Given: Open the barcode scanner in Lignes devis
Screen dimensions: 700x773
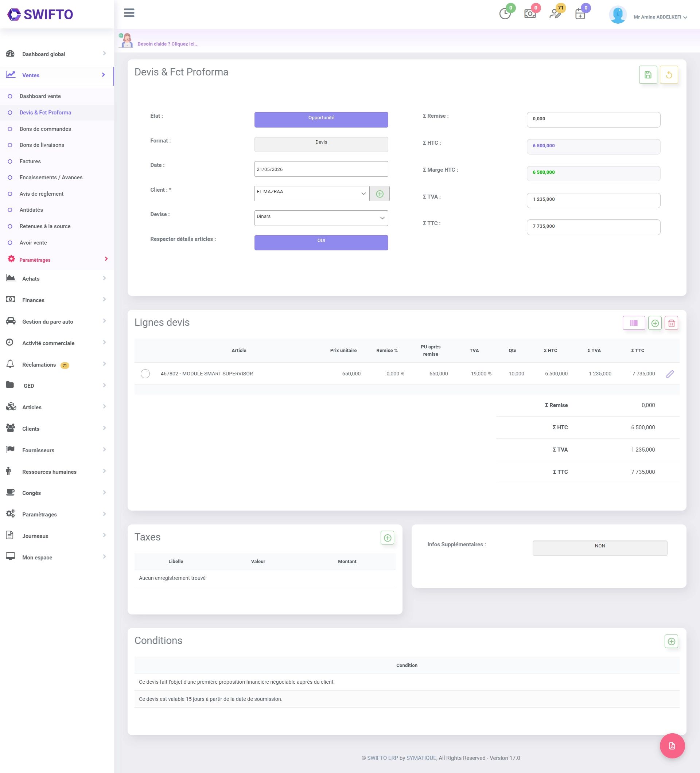Looking at the screenshot, I should [x=634, y=323].
